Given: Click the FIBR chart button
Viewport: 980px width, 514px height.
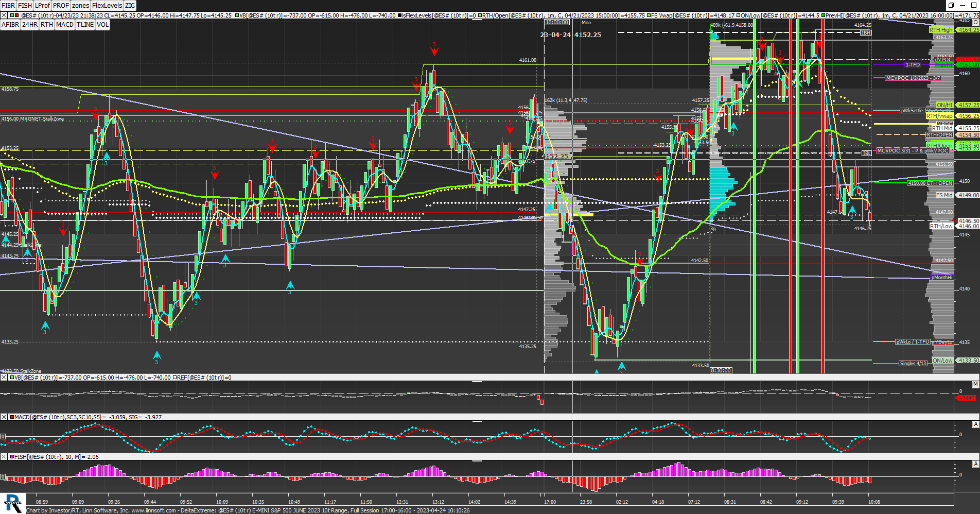Looking at the screenshot, I should [8, 5].
